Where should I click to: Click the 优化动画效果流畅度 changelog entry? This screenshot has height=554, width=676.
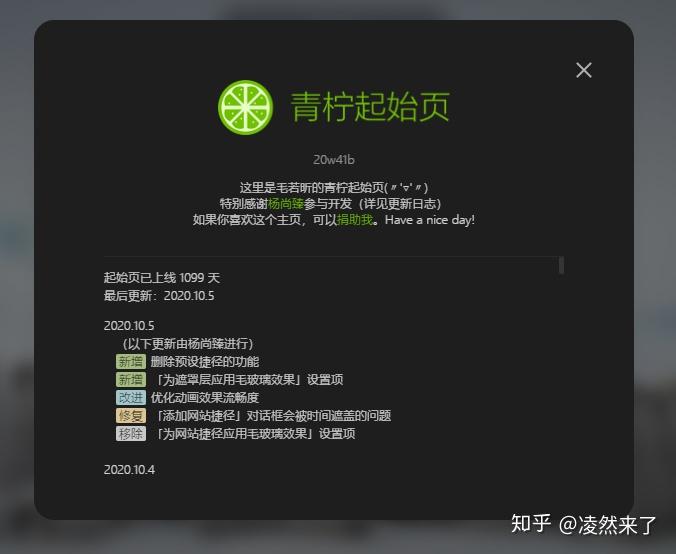pyautogui.click(x=205, y=398)
